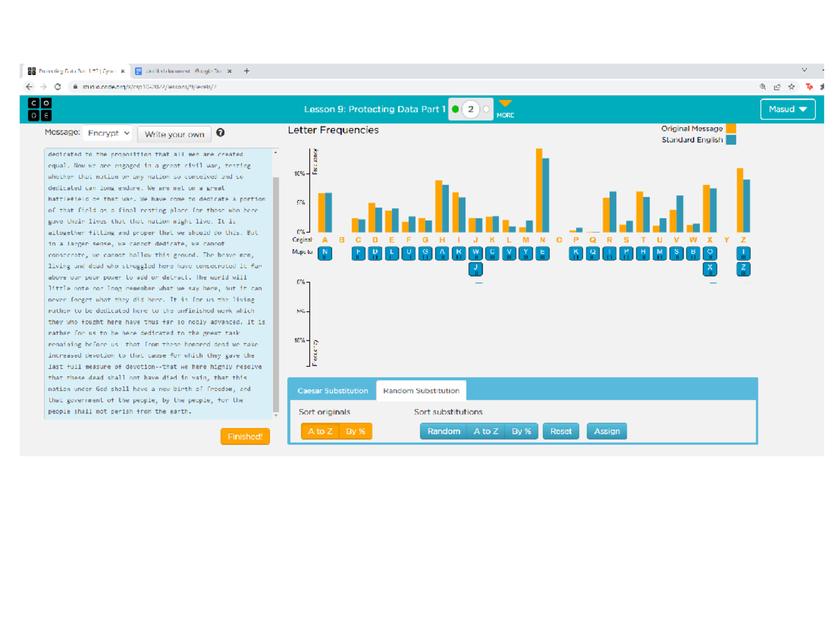Open the Masud user dropdown
This screenshot has height=644, width=834.
787,109
